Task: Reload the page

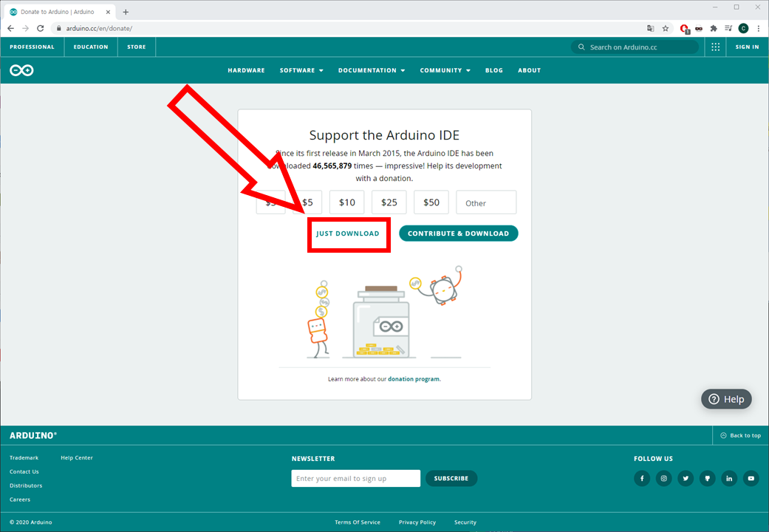Action: point(40,29)
